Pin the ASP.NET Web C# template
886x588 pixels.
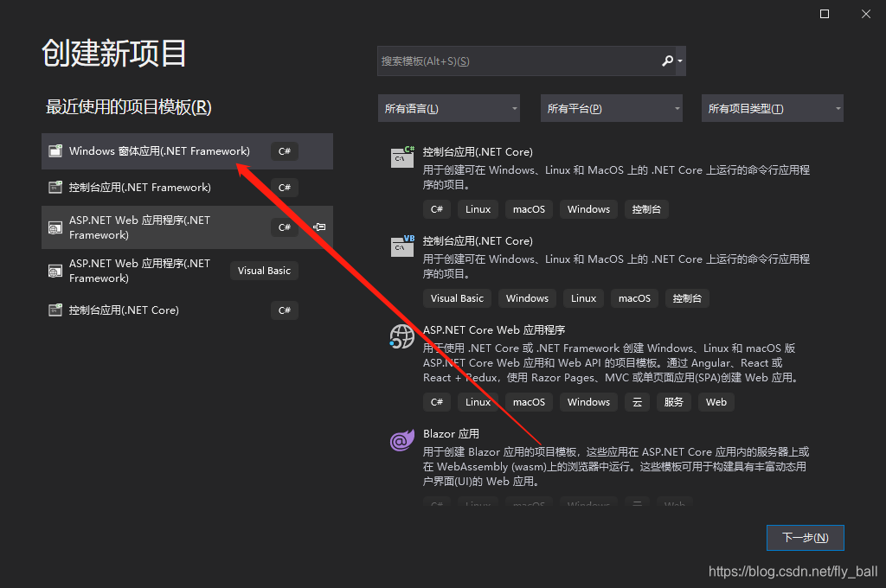point(319,227)
